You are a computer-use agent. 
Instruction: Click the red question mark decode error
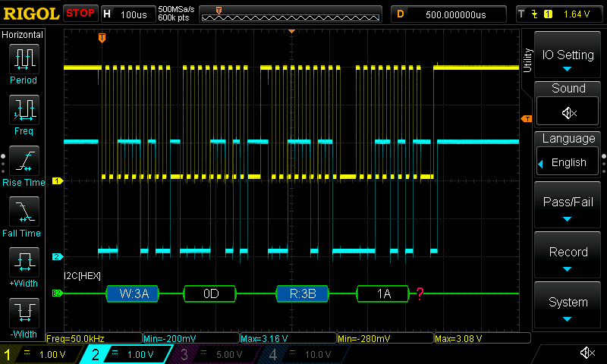tap(420, 293)
